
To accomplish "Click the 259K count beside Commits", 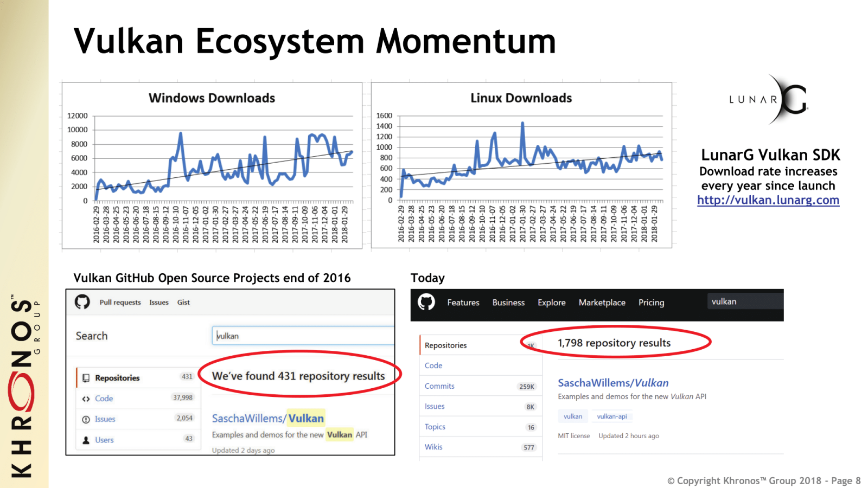I will (527, 387).
